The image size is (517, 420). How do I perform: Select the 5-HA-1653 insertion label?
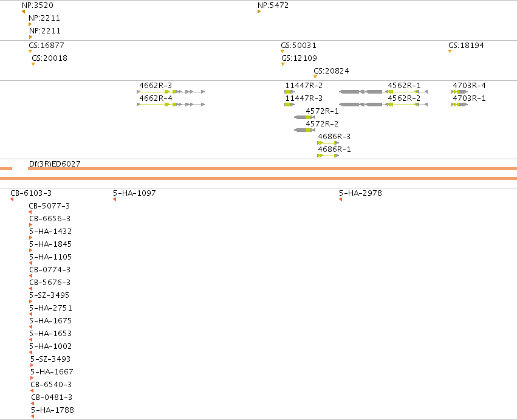click(50, 334)
